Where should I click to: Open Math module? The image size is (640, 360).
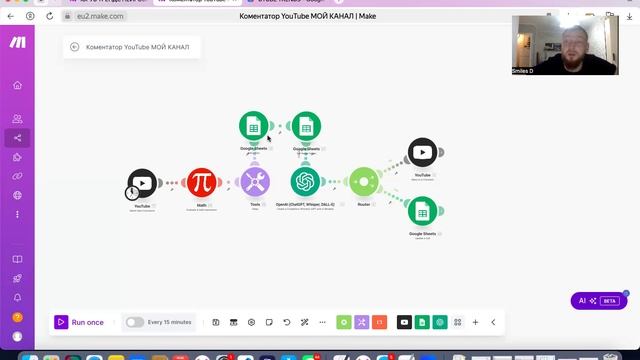202,182
